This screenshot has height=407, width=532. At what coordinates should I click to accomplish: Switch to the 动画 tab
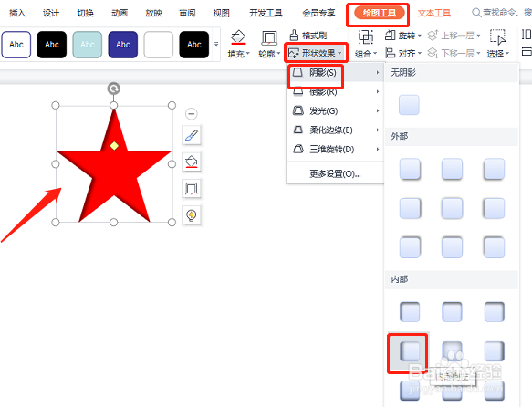tap(120, 13)
